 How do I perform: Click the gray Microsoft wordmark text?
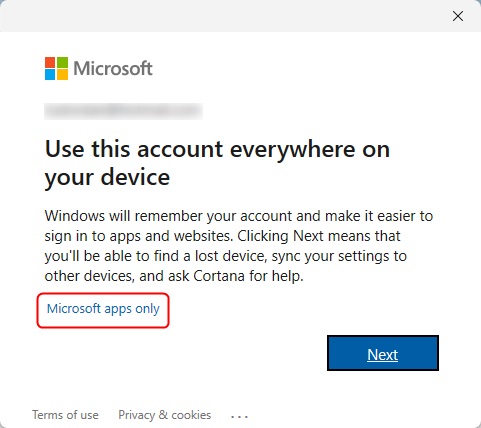click(113, 68)
